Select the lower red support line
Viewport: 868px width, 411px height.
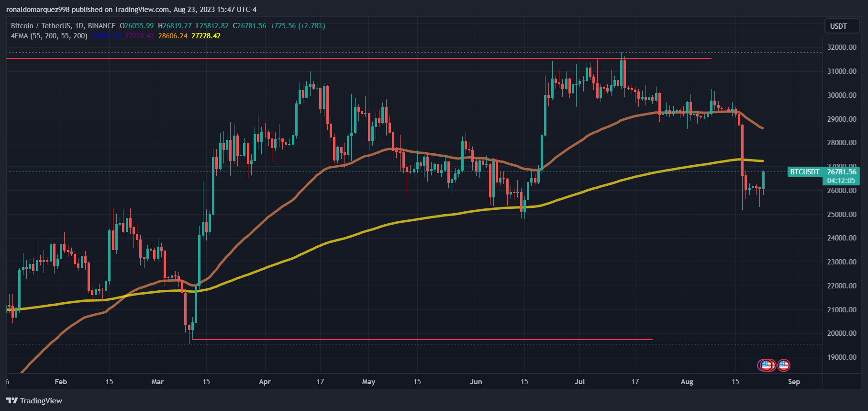[x=422, y=340]
